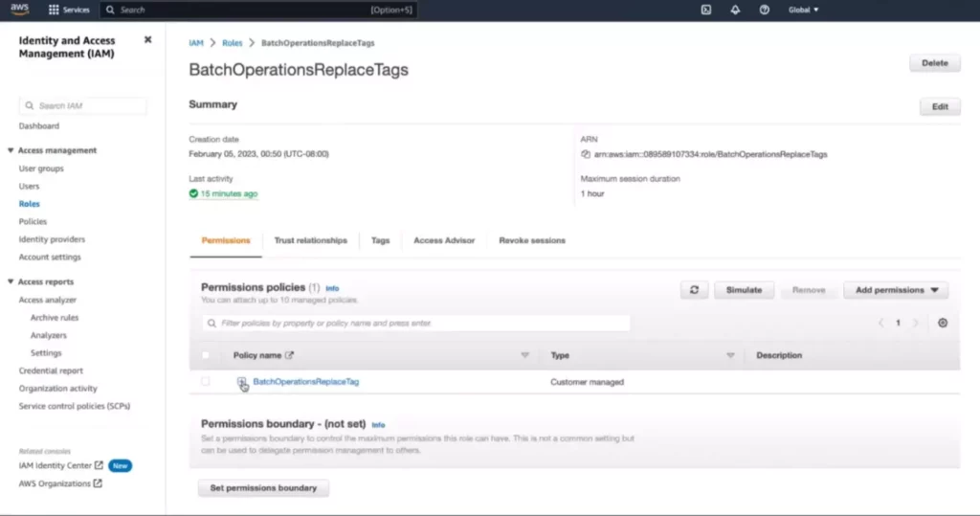Switch to the Permissions tab

226,241
